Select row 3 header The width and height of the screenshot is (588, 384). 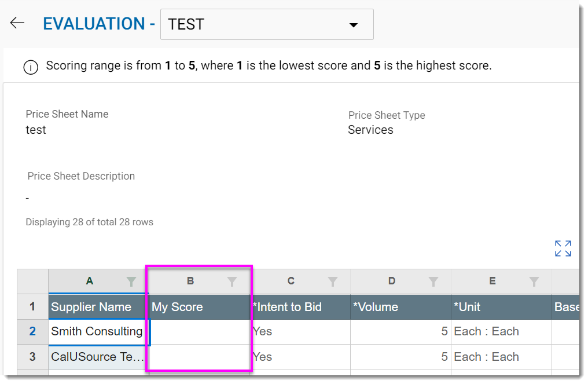click(32, 357)
